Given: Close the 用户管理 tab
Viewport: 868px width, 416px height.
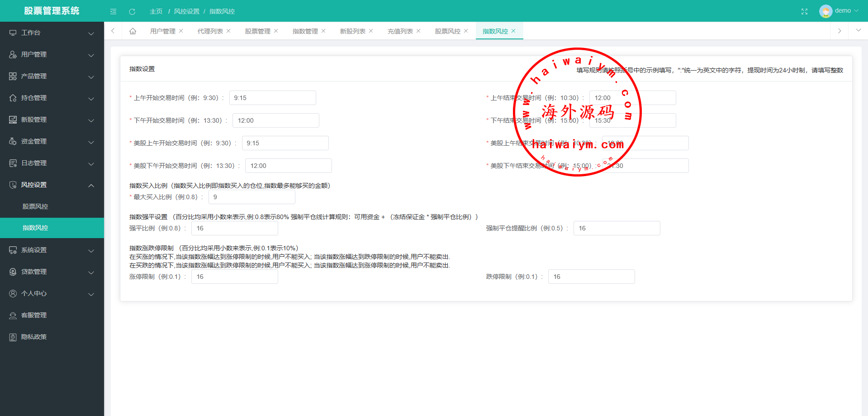Looking at the screenshot, I should (x=181, y=31).
